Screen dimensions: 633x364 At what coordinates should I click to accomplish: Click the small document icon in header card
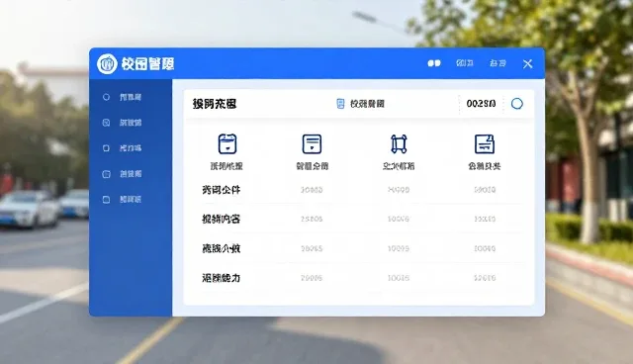coord(340,104)
